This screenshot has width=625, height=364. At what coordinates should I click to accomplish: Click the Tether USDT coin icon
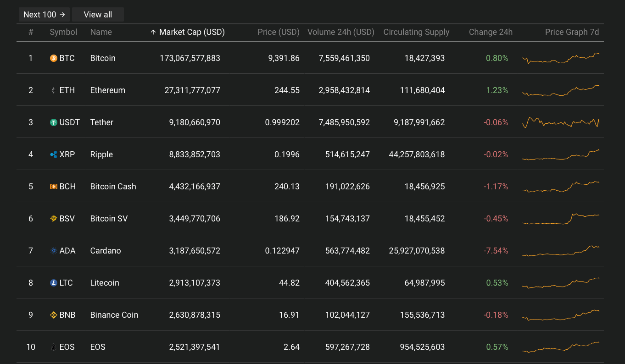[x=54, y=122]
